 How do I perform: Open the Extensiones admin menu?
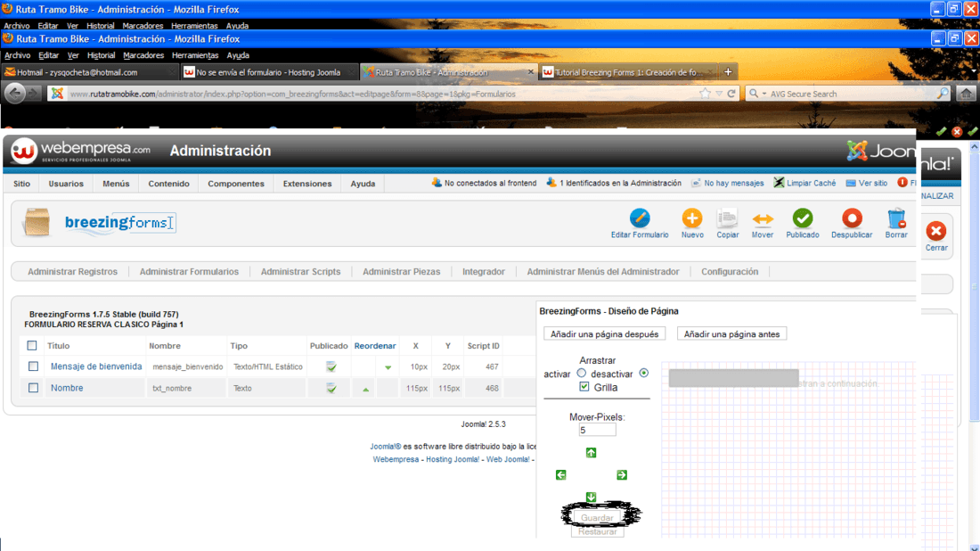pyautogui.click(x=307, y=184)
